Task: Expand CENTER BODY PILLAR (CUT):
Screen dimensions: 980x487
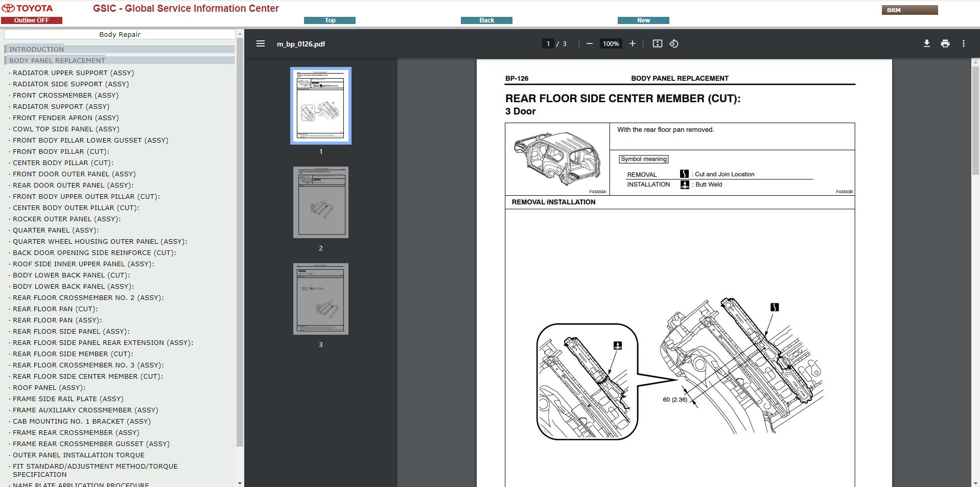Action: (x=63, y=163)
